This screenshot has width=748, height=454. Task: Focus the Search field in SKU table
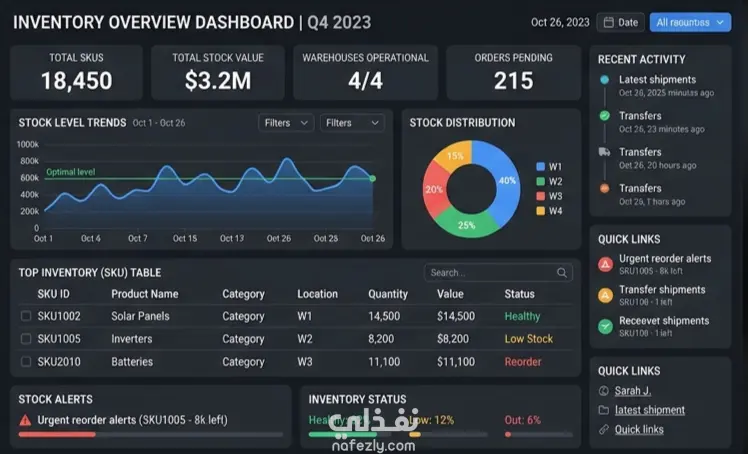coord(498,273)
